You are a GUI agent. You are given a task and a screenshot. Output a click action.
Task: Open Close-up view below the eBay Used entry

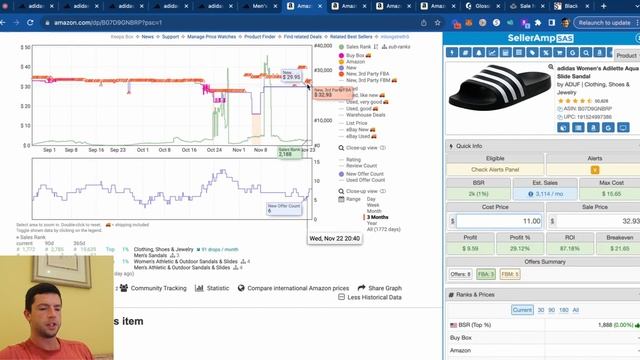pyautogui.click(x=362, y=148)
